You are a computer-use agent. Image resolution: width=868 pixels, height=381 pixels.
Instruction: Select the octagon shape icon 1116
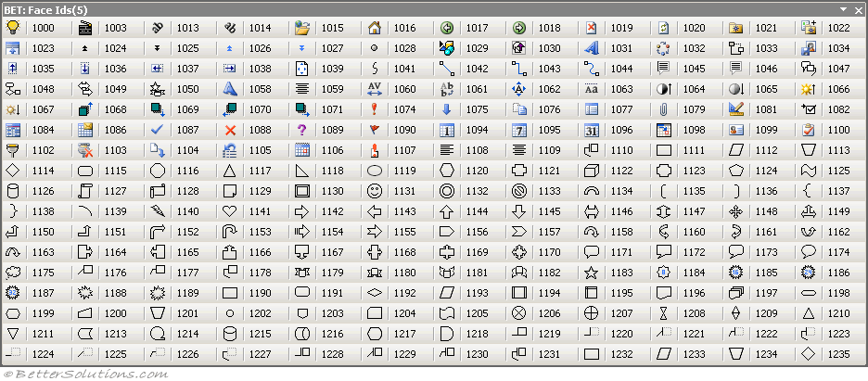point(158,171)
